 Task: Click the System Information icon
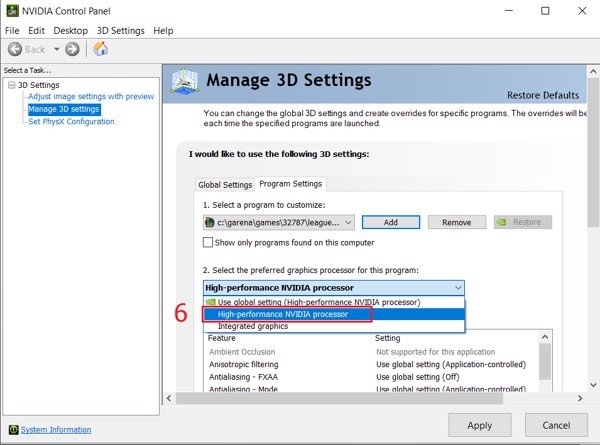[13, 430]
